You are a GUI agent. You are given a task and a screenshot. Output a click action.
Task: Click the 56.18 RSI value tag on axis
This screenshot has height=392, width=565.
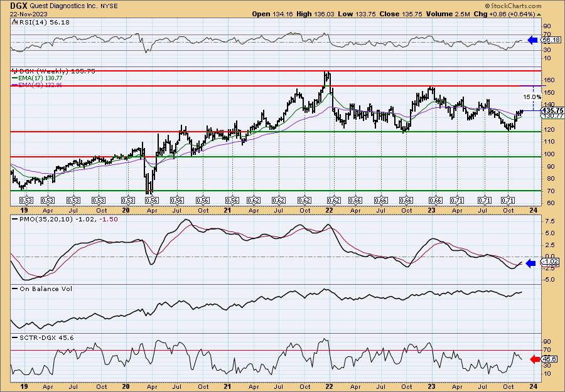tap(551, 40)
